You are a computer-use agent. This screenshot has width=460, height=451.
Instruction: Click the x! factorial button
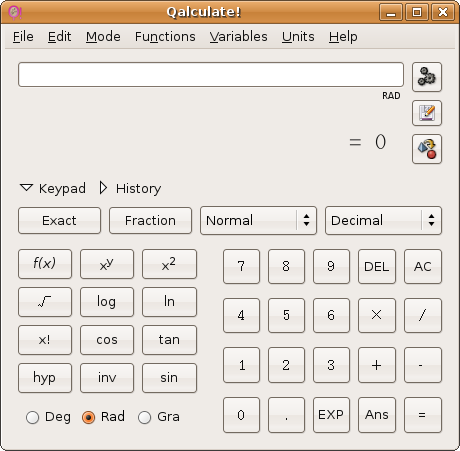(45, 340)
